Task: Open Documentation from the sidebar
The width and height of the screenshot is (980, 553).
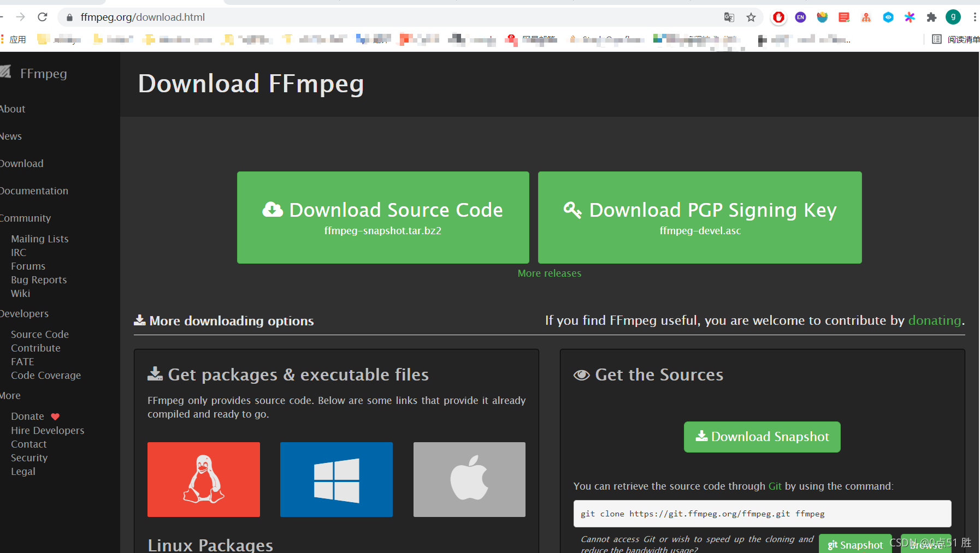Action: 34,191
